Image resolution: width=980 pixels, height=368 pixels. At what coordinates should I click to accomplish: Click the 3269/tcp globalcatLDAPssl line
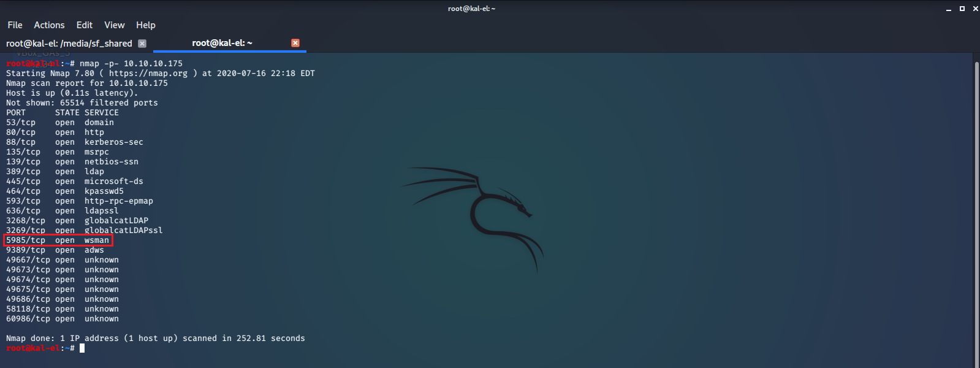(85, 231)
